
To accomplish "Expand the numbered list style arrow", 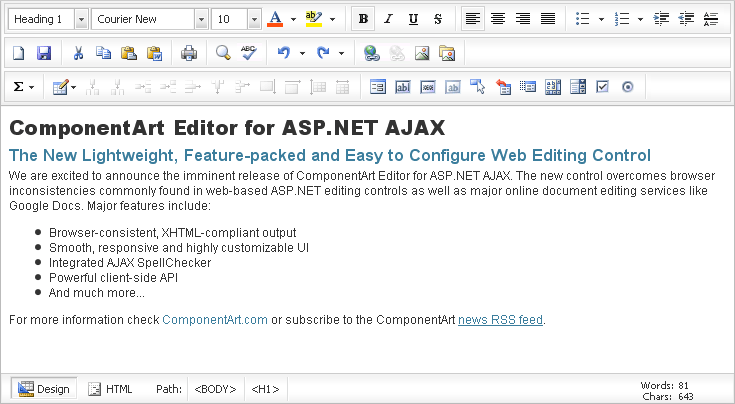I will click(x=640, y=19).
